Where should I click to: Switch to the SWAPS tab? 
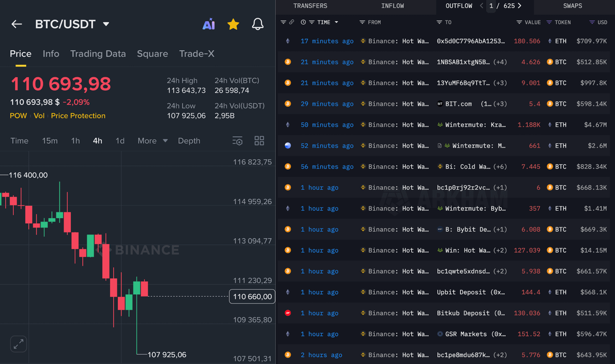pyautogui.click(x=572, y=6)
